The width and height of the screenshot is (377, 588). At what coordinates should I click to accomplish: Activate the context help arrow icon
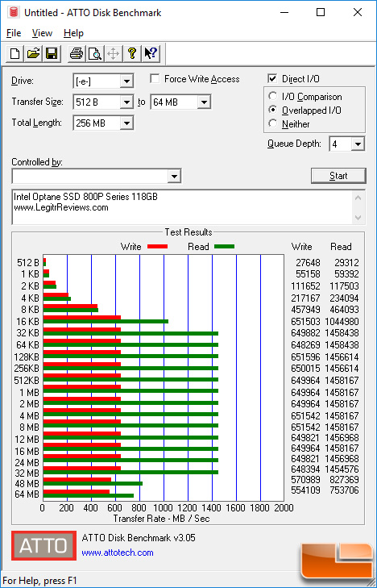point(151,53)
